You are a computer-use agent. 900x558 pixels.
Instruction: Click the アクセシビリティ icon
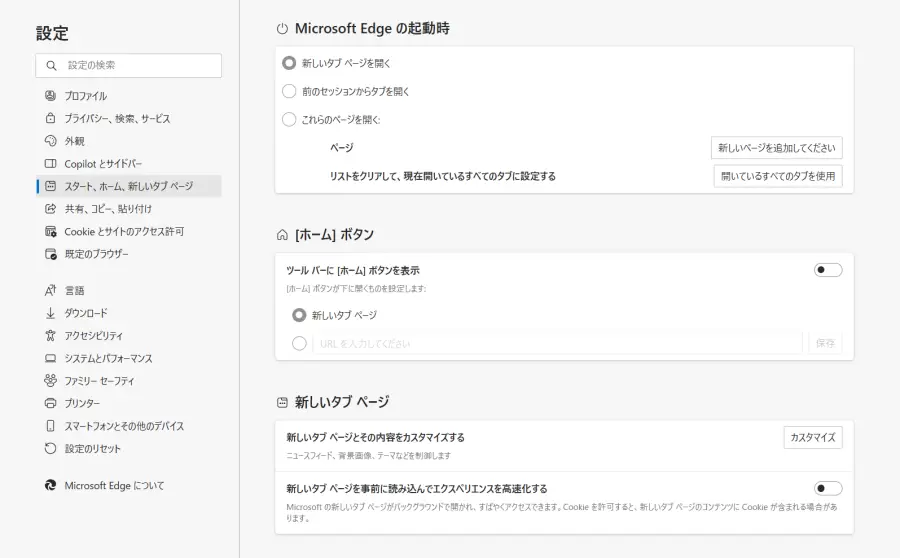[51, 335]
